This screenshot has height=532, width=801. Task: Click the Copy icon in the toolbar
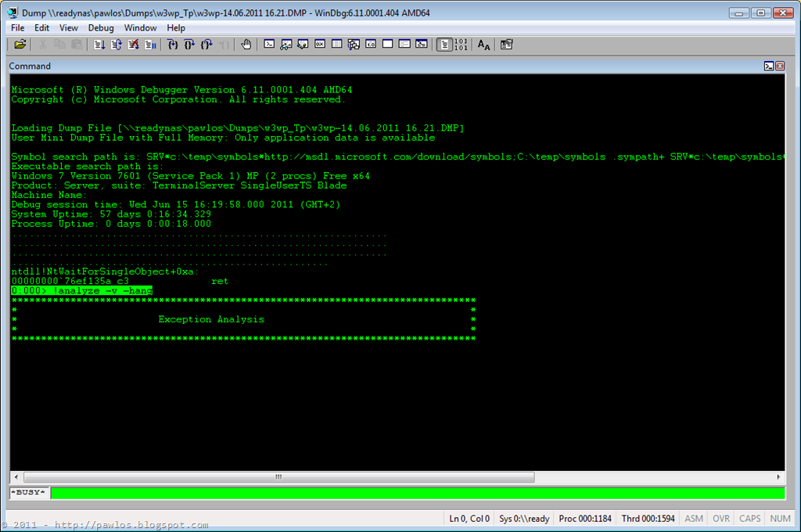tap(59, 45)
